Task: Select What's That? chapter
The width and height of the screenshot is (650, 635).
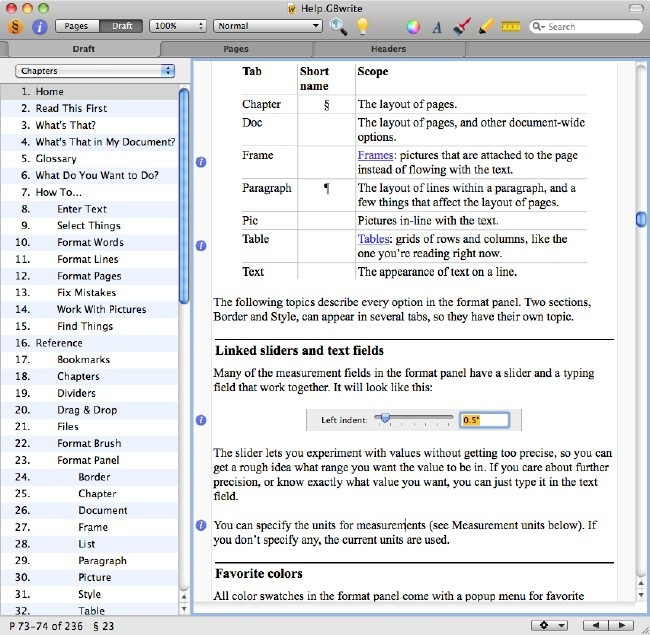Action: pyautogui.click(x=90, y=125)
